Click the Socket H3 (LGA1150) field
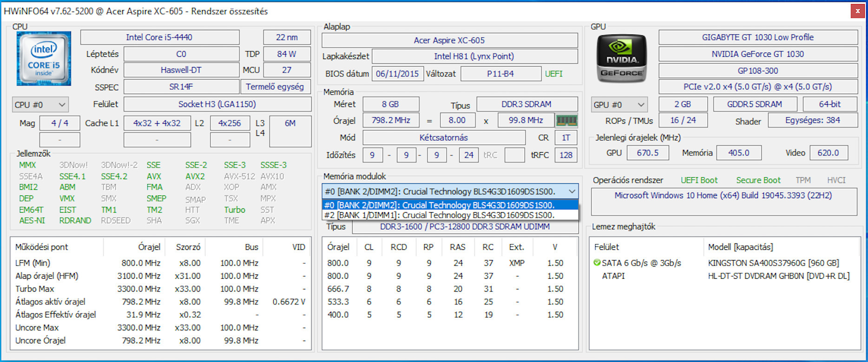This screenshot has height=362, width=868. [x=217, y=104]
